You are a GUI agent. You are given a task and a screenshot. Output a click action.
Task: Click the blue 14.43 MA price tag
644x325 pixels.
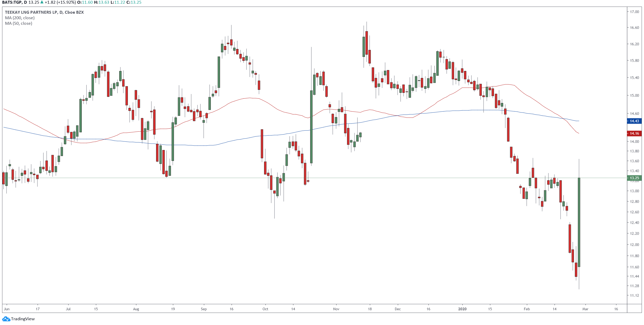pyautogui.click(x=634, y=121)
